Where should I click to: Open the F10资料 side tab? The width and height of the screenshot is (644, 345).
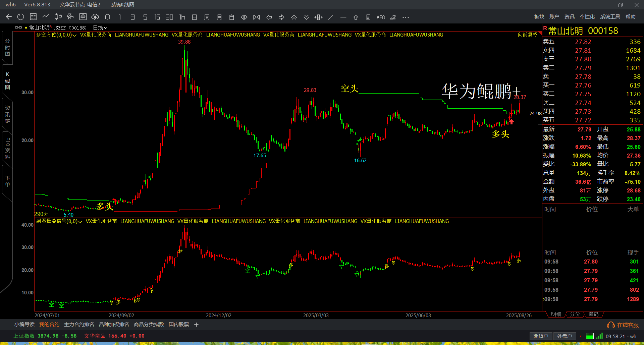click(7, 148)
